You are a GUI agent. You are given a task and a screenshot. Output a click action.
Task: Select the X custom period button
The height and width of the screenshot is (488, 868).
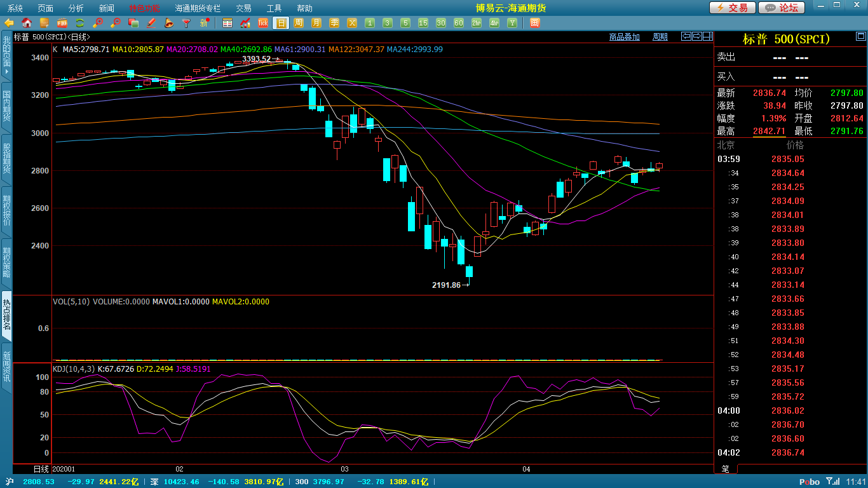(352, 23)
